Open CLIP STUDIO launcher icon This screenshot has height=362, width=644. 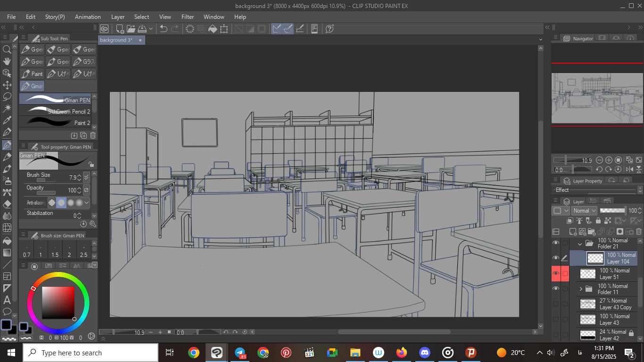(104, 29)
